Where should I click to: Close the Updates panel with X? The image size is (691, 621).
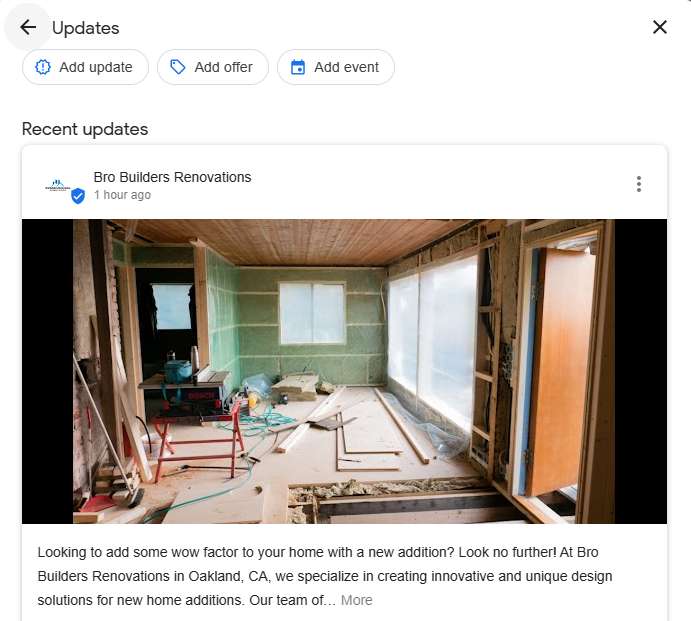(659, 27)
